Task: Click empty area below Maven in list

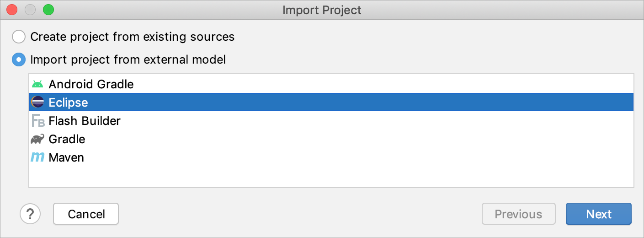Action: [x=331, y=176]
